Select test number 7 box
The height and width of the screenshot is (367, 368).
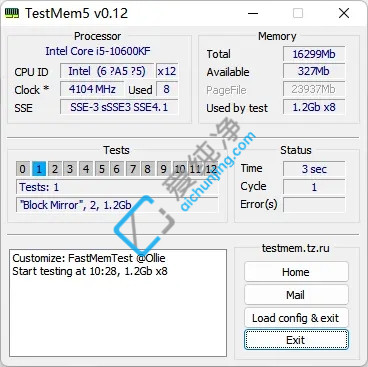132,169
